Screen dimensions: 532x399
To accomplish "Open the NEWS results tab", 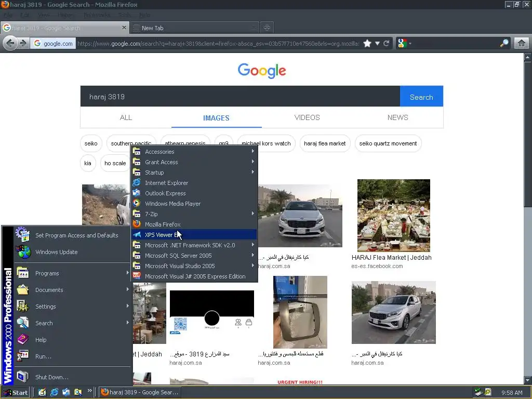I will 397,117.
